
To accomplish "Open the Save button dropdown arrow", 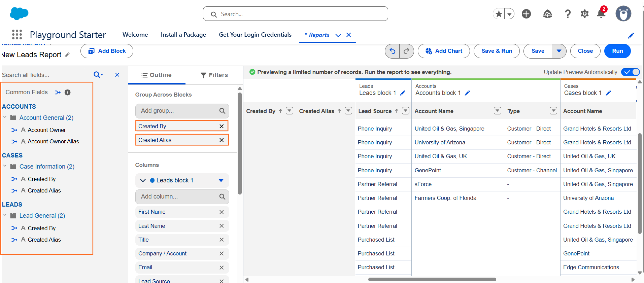I will [559, 51].
